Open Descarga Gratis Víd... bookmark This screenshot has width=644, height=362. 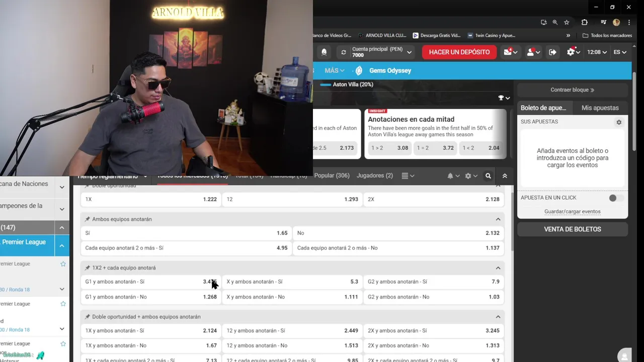[x=437, y=36]
